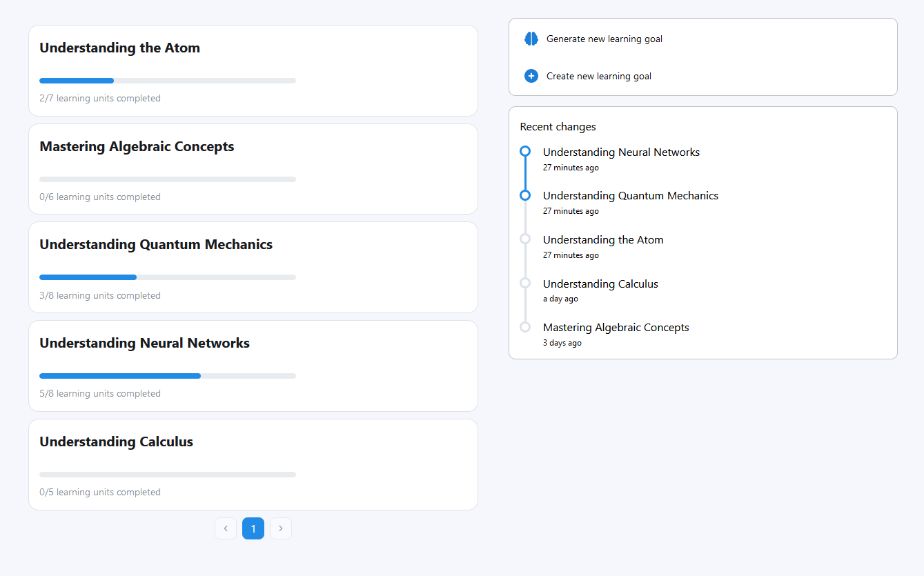Viewport: 924px width, 576px height.
Task: Open the Understanding the Atom goal card
Action: click(x=253, y=70)
